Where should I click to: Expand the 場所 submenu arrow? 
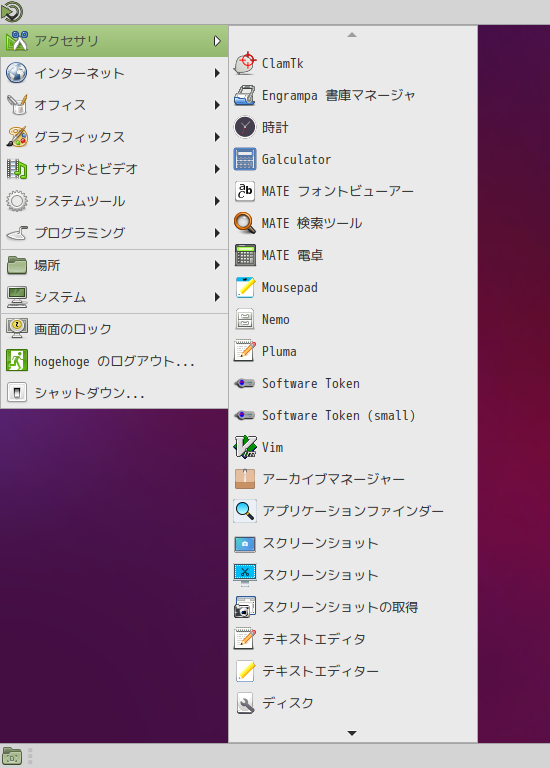pyautogui.click(x=217, y=265)
